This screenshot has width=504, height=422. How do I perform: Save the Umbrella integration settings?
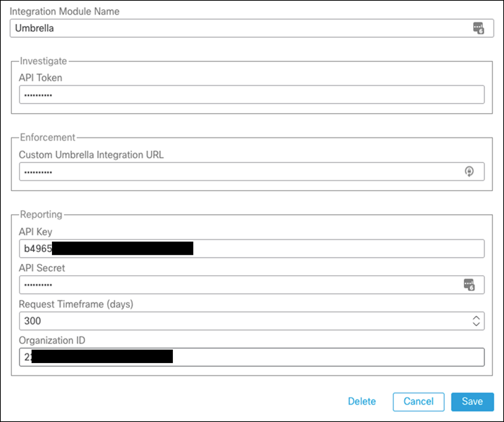pyautogui.click(x=472, y=402)
